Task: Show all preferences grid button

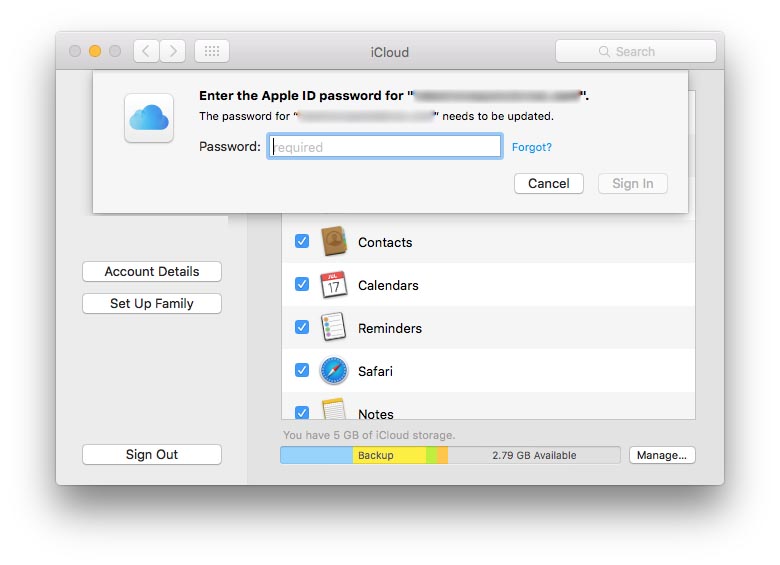Action: click(x=212, y=51)
